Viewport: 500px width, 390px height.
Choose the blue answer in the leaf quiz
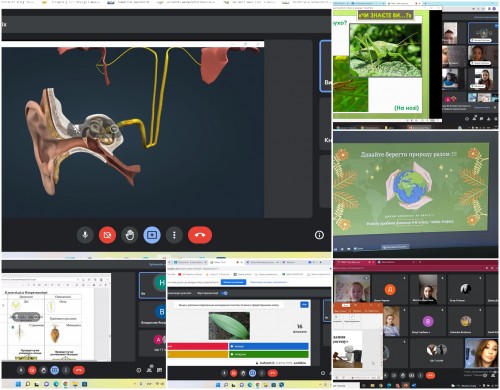pos(269,346)
